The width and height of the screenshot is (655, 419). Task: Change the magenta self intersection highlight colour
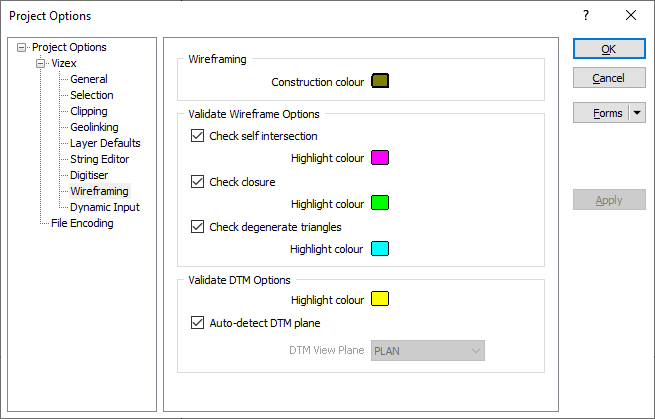click(380, 158)
